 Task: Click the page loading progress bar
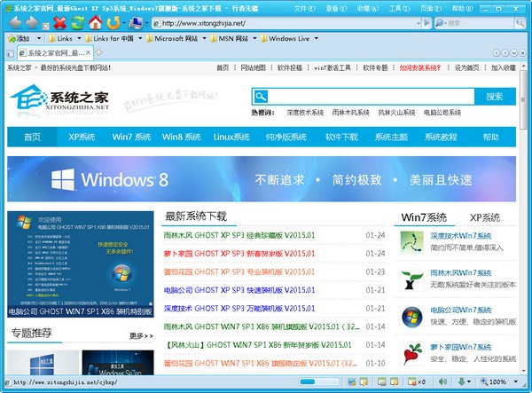tap(319, 381)
